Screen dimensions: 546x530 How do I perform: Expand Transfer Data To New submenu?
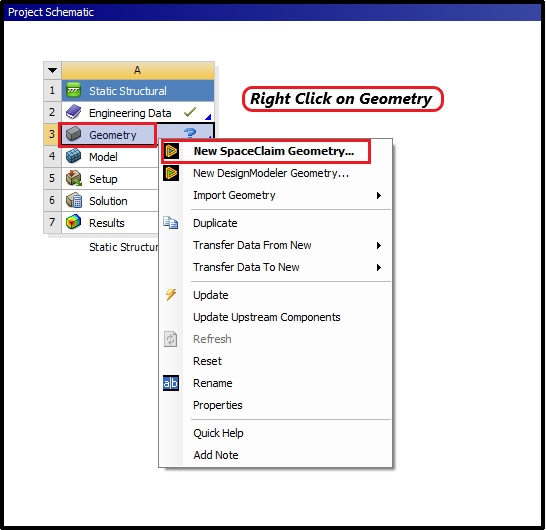click(379, 267)
